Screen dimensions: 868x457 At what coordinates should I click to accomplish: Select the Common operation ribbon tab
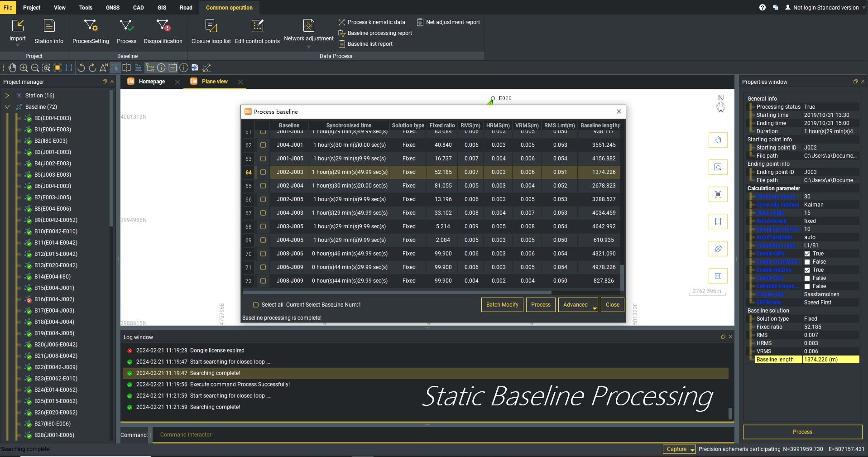point(229,8)
